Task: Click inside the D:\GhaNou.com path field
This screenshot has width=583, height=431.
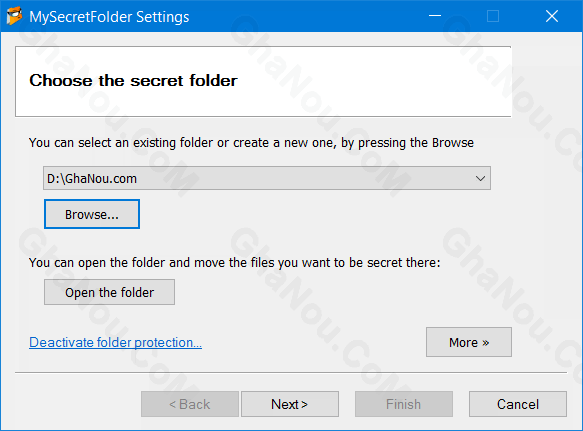Action: click(257, 178)
